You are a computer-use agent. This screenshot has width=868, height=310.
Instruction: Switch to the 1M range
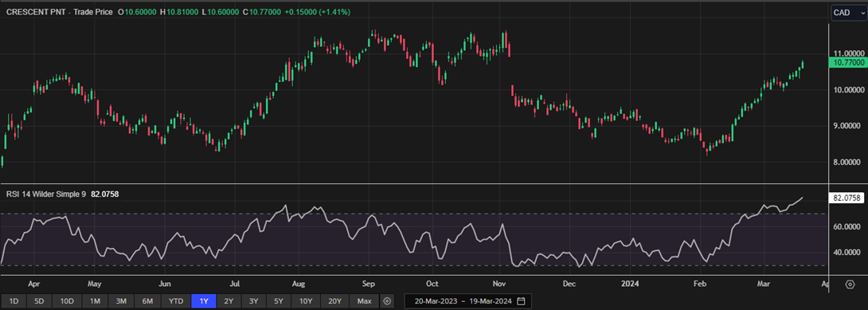point(96,301)
